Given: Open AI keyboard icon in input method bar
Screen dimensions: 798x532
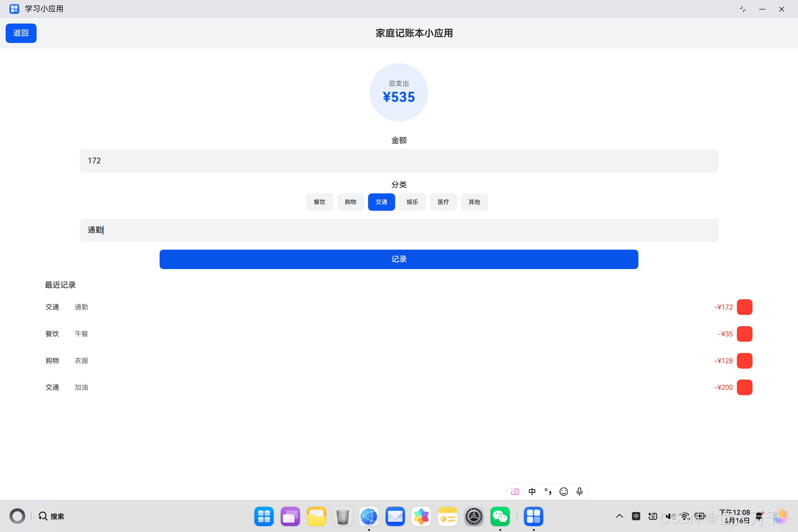Looking at the screenshot, I should (515, 492).
